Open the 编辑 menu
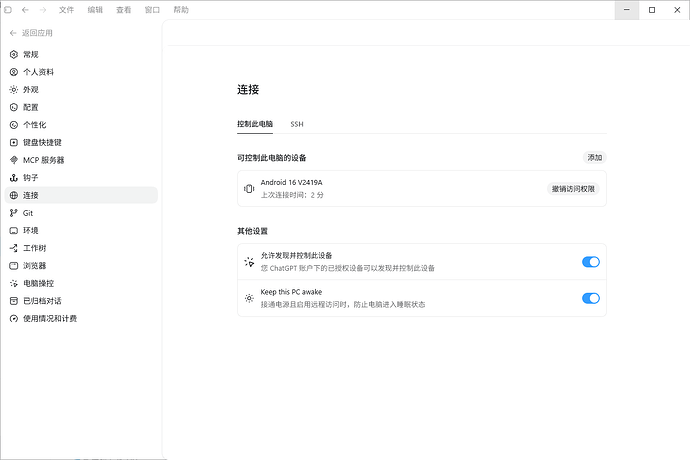The image size is (690, 460). click(x=95, y=10)
